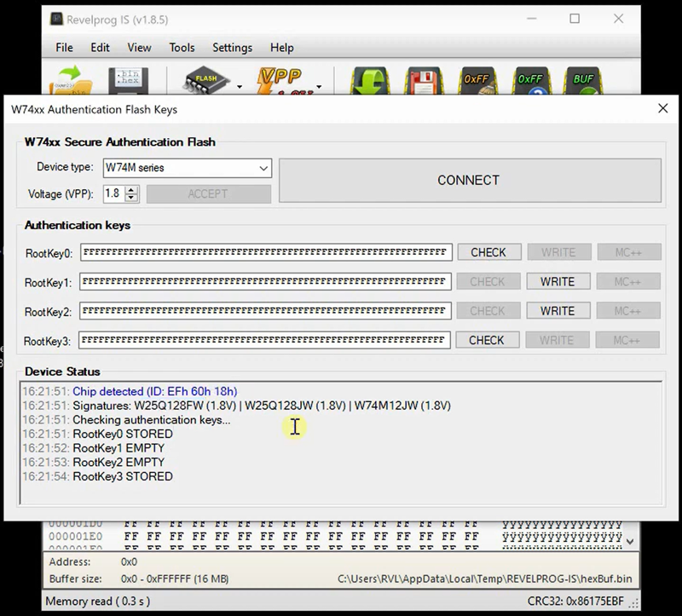Click the 'RootKey2 EMPTY' log line
Screen dimensions: 682x616
click(x=118, y=462)
